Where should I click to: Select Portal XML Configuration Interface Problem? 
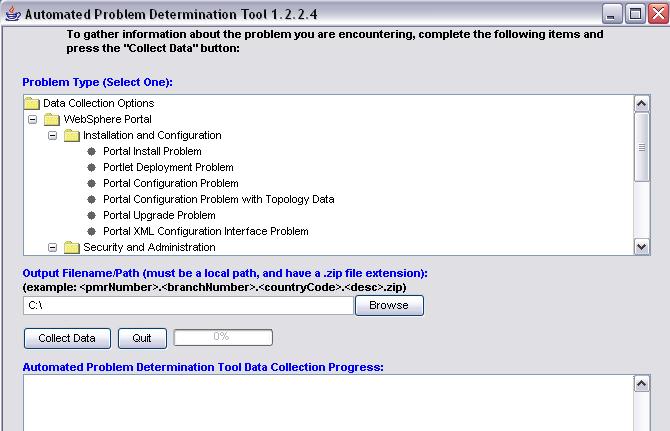pyautogui.click(x=205, y=231)
